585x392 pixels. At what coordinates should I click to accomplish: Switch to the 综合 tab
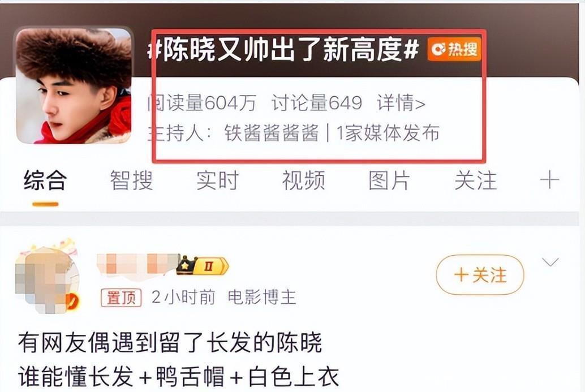(45, 181)
